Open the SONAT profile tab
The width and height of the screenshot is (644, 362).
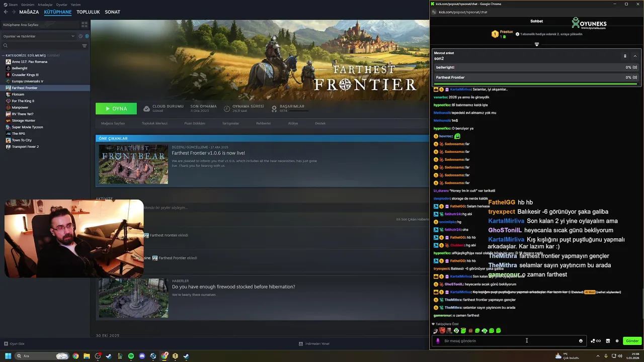click(x=112, y=12)
